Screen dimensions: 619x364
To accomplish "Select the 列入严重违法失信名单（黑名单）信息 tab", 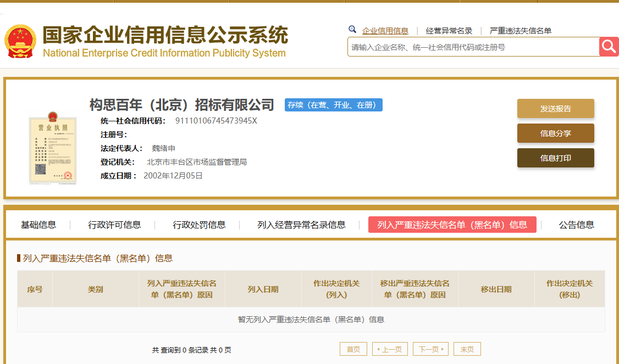I will [452, 225].
